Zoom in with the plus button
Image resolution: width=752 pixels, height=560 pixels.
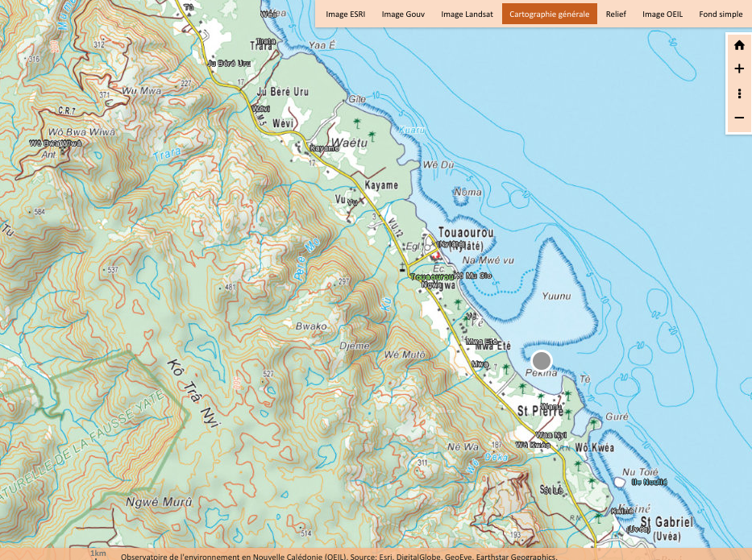[739, 69]
